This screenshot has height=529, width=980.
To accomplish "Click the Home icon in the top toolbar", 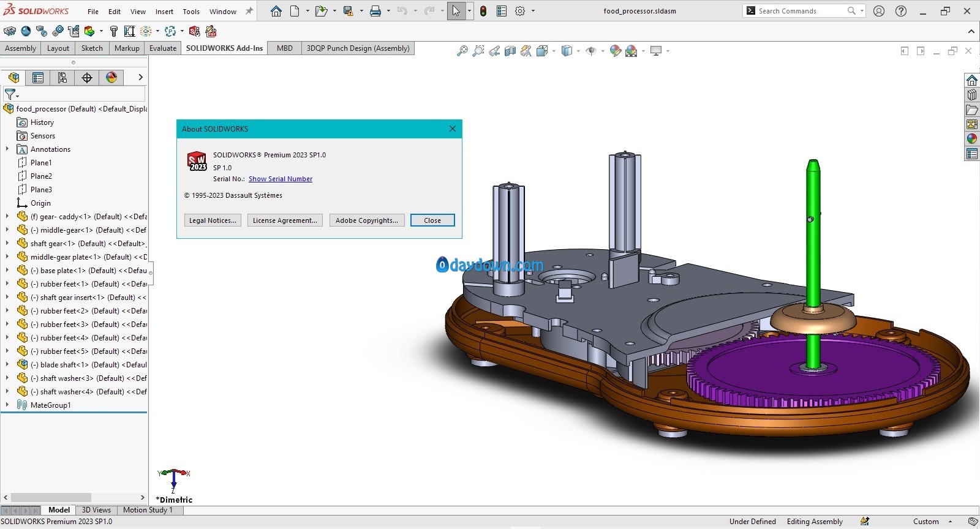I will (x=276, y=11).
